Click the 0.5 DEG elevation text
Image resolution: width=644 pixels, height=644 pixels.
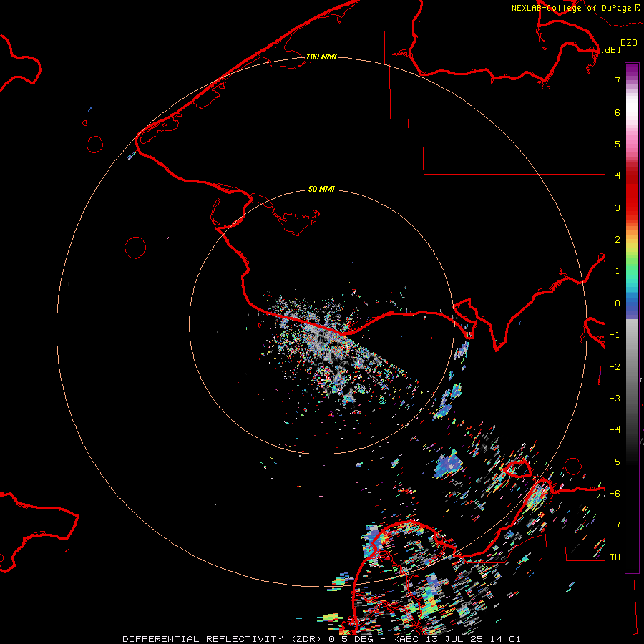pos(351,639)
